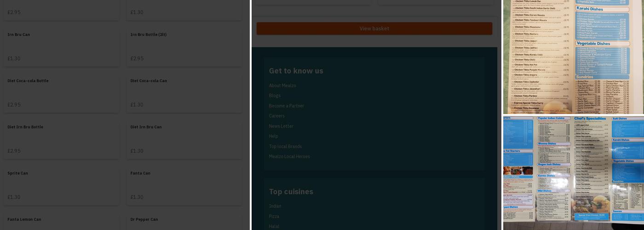Add the Sprite Can to order
Screen dimensions: 644x230
pos(61,184)
